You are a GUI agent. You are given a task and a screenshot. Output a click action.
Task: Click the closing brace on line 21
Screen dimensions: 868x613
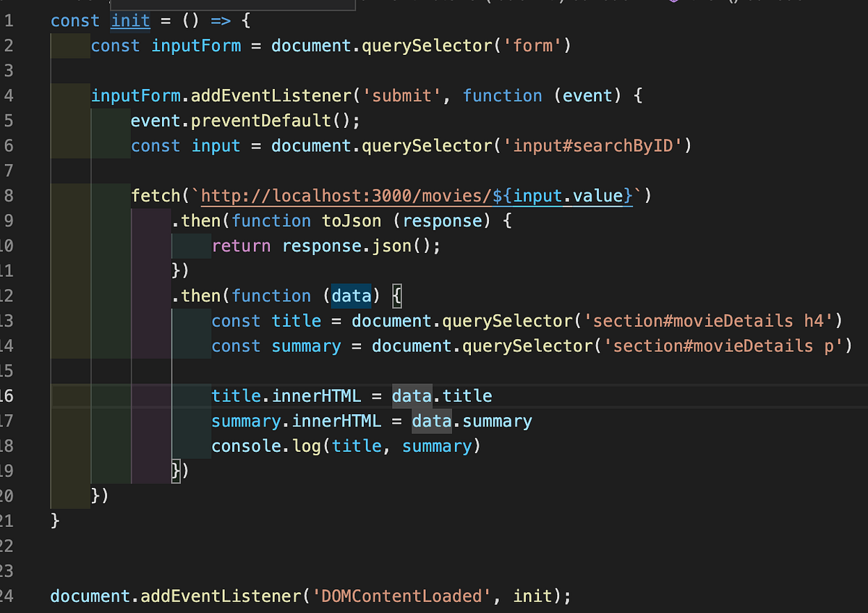tap(54, 520)
